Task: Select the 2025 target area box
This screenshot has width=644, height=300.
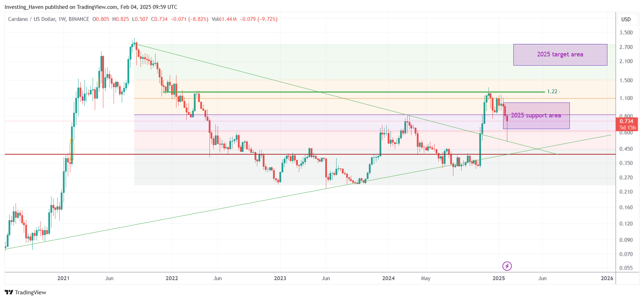Action: pyautogui.click(x=560, y=55)
